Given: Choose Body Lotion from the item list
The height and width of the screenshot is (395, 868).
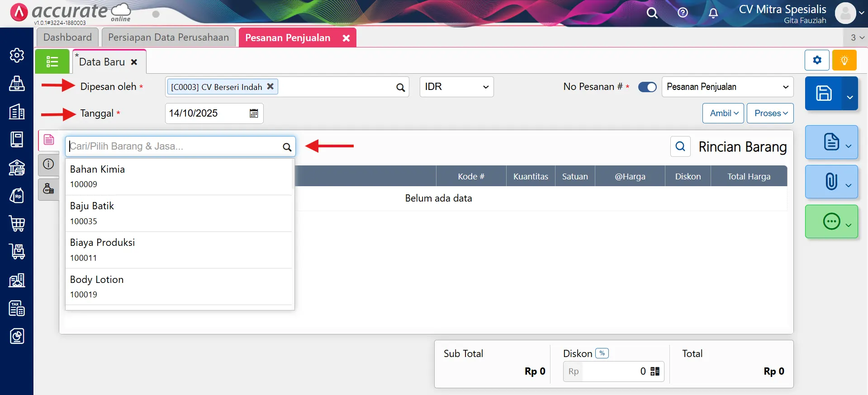Looking at the screenshot, I should [x=180, y=287].
